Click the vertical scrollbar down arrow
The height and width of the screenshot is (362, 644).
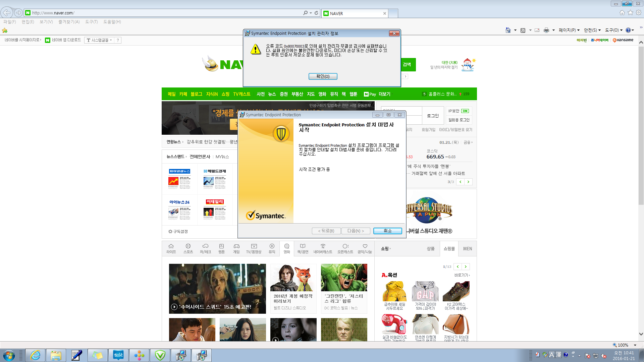(641, 334)
